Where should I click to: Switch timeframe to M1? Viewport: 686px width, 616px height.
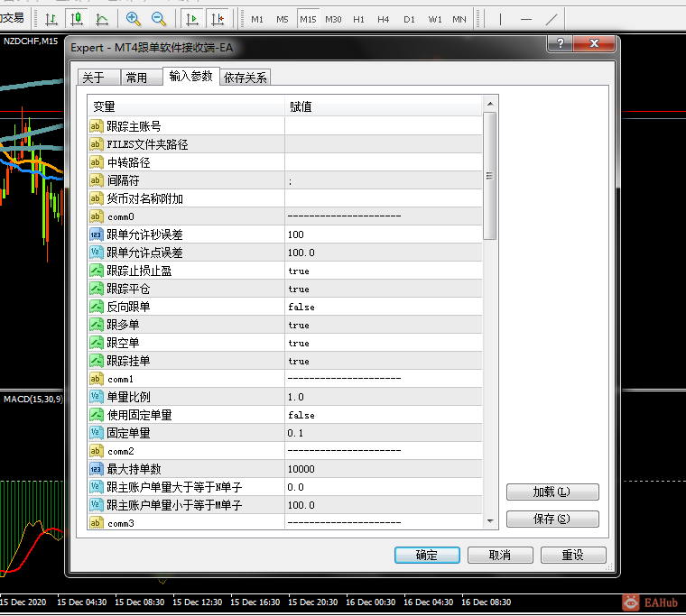(257, 19)
